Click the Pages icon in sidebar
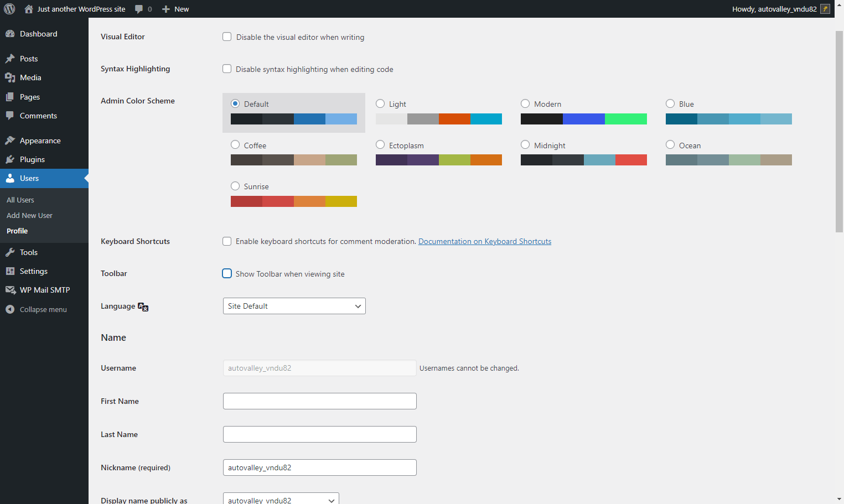The image size is (844, 504). (x=10, y=97)
